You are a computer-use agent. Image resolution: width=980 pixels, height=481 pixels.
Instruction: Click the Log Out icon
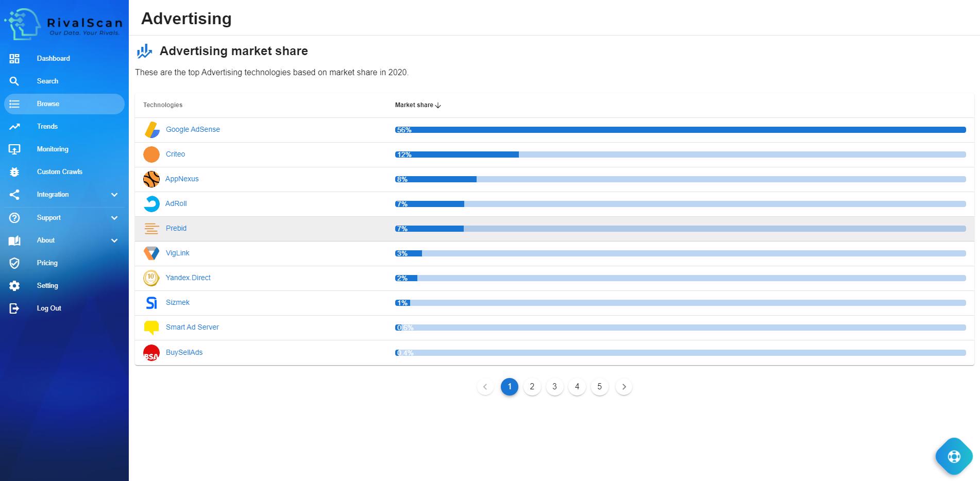click(x=14, y=308)
